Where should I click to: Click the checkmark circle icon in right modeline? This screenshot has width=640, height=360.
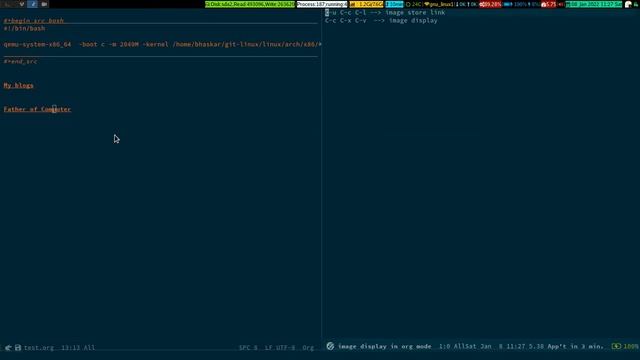(330, 346)
